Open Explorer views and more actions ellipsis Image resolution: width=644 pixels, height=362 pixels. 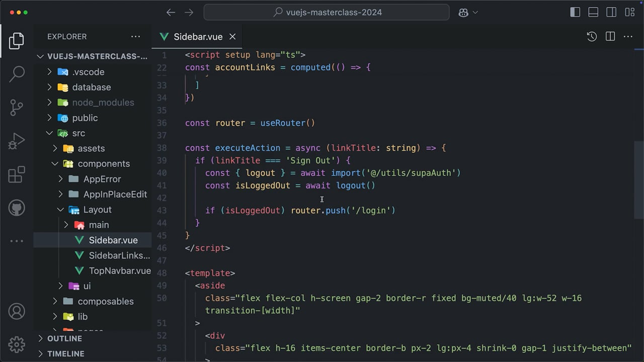tap(135, 37)
